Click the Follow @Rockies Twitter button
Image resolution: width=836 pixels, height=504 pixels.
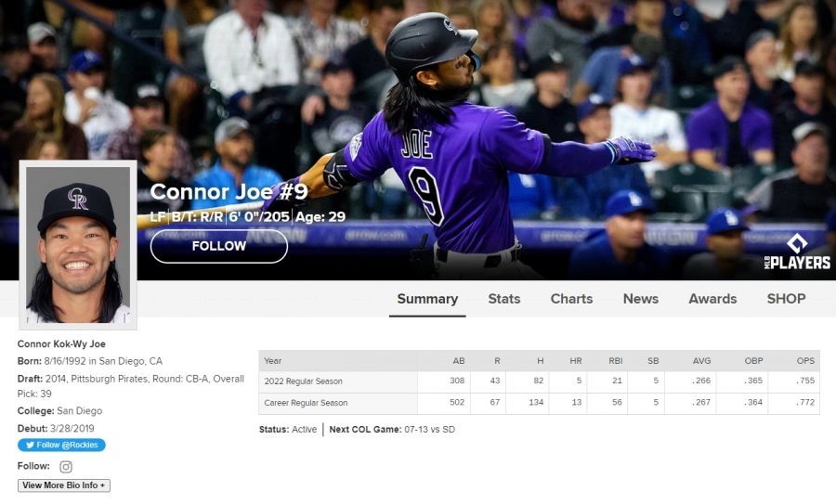61,445
